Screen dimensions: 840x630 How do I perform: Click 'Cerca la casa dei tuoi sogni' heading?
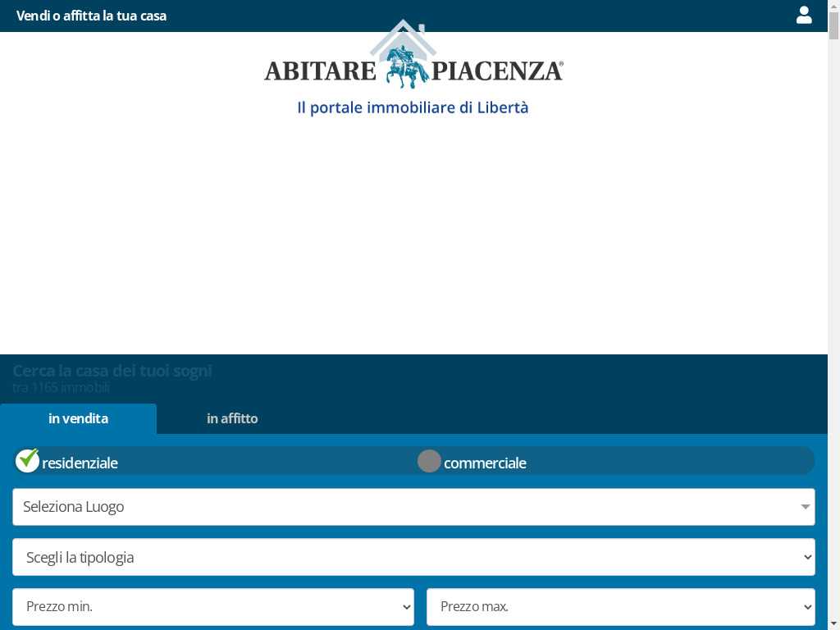pyautogui.click(x=112, y=370)
